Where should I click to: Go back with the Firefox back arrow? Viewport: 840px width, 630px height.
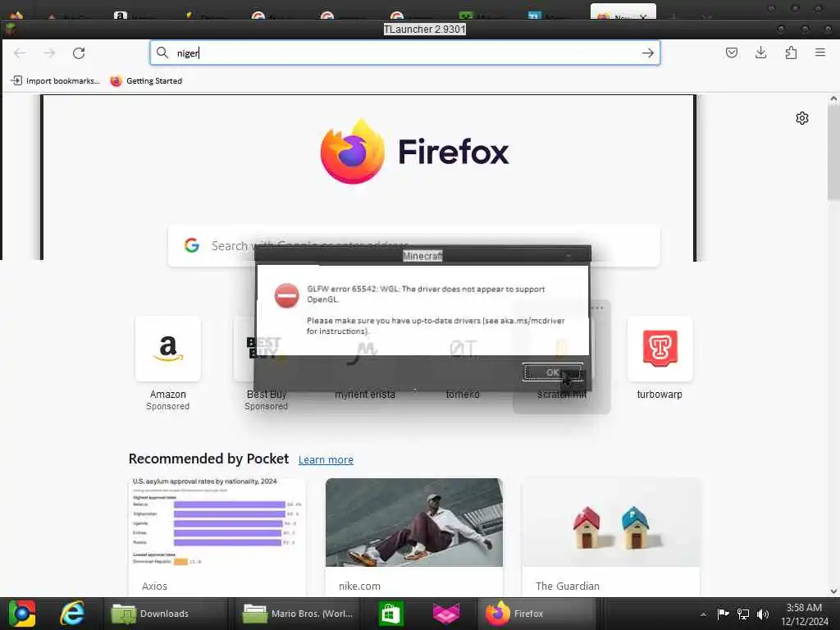tap(20, 53)
